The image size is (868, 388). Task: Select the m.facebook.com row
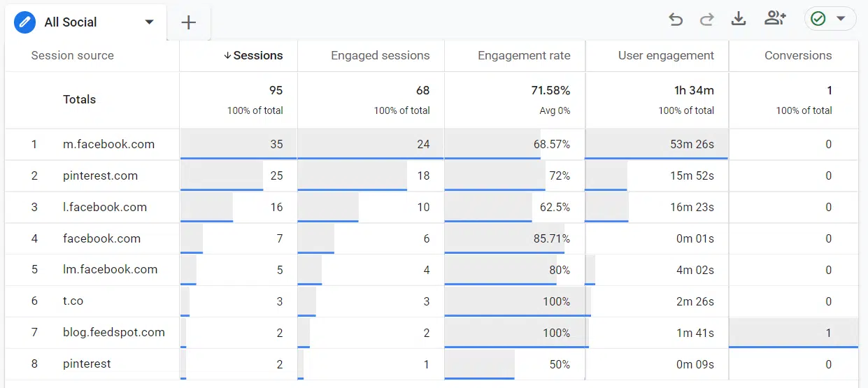pyautogui.click(x=108, y=145)
